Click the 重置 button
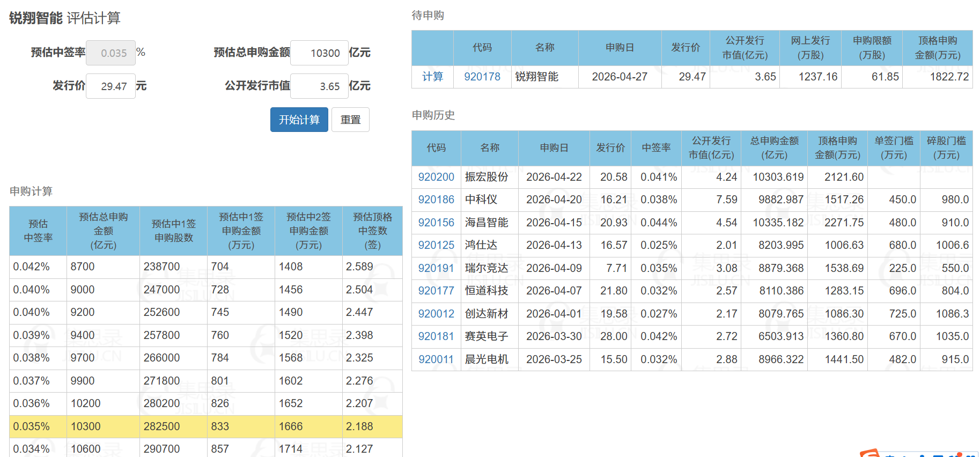 point(350,120)
